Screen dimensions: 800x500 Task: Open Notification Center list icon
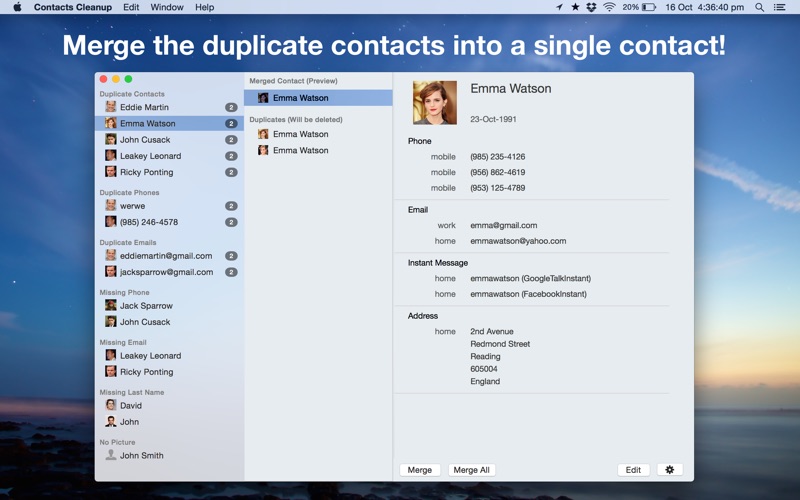(779, 7)
